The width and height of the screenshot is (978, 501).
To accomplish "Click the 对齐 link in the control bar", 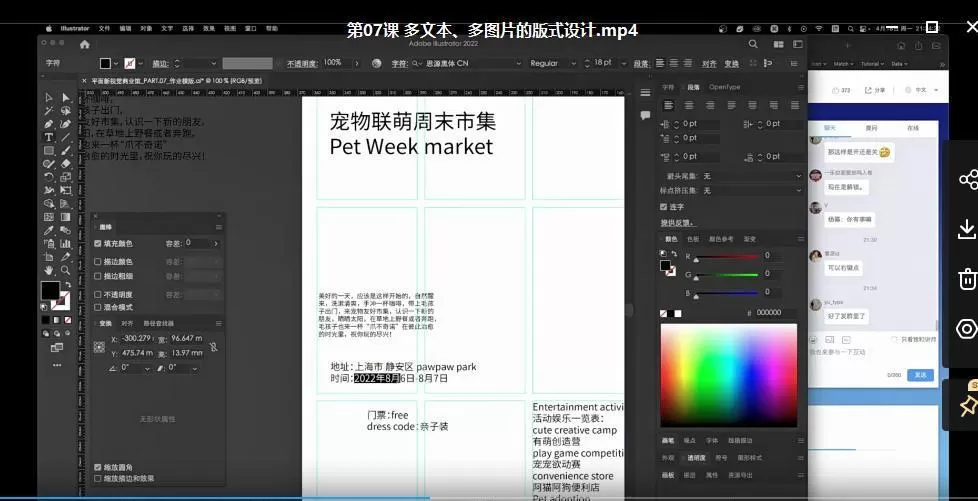I will (709, 64).
